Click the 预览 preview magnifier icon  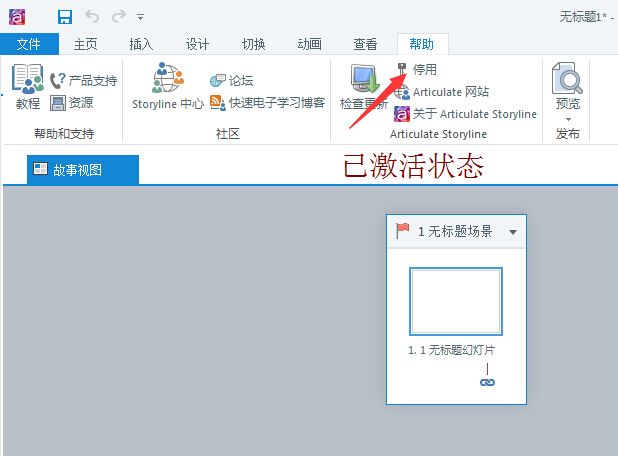click(567, 78)
